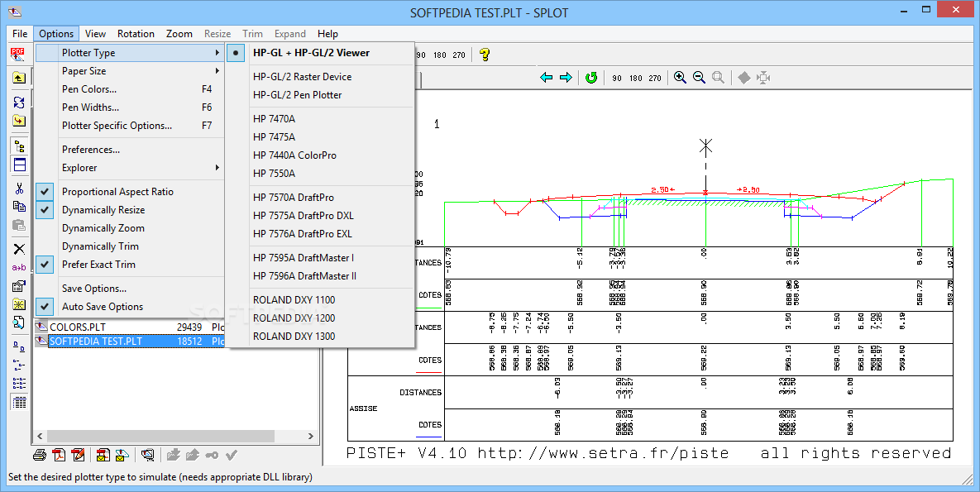The height and width of the screenshot is (492, 980).
Task: Click the details grid view icon
Action: click(19, 402)
